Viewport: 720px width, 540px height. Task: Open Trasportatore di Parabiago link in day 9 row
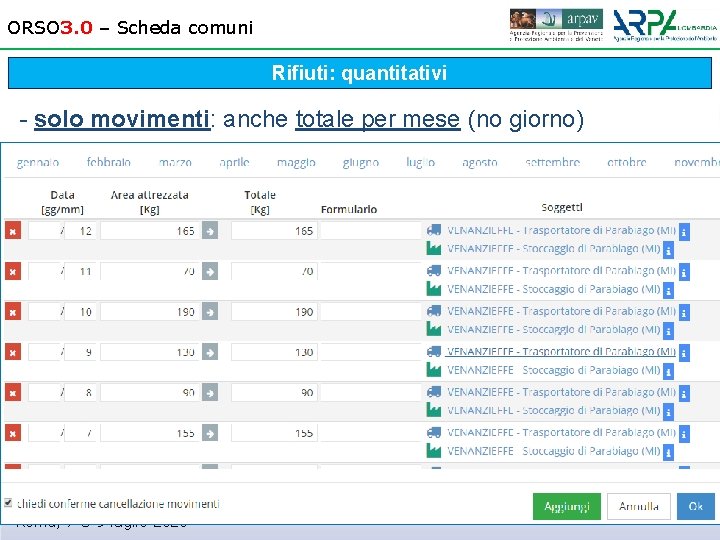tap(561, 351)
